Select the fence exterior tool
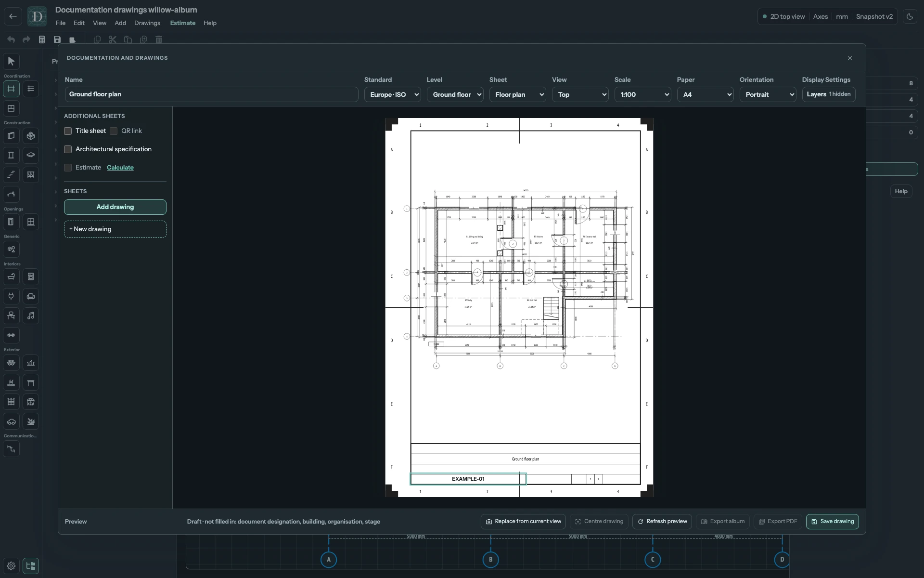 11,402
